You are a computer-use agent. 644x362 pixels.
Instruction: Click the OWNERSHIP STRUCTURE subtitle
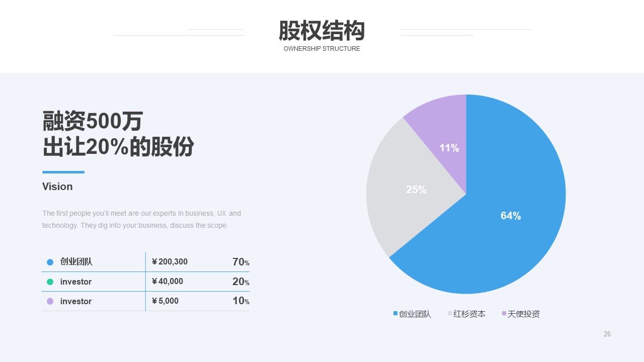321,49
